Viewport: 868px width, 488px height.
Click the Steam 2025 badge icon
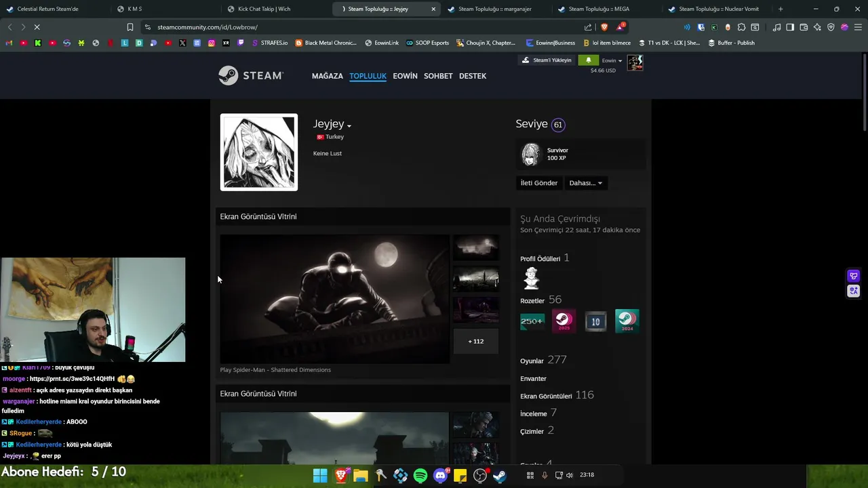pyautogui.click(x=564, y=321)
